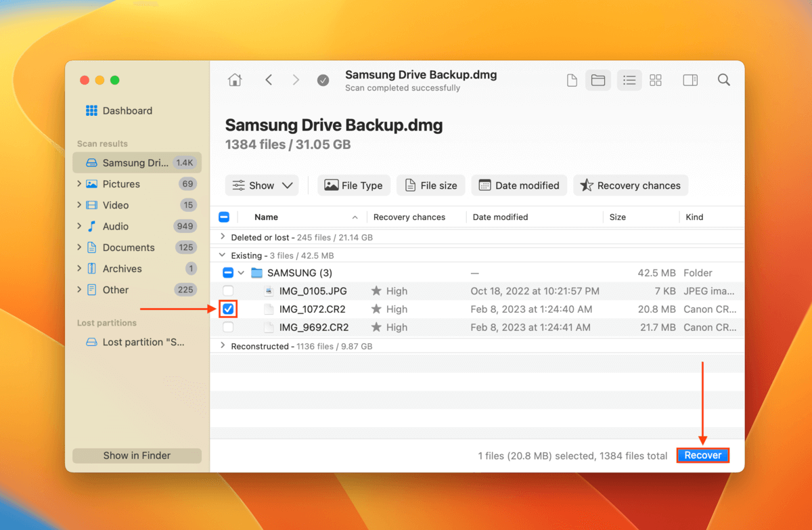Expand the Pictures category in sidebar
Viewport: 812px width, 530px height.
[79, 184]
